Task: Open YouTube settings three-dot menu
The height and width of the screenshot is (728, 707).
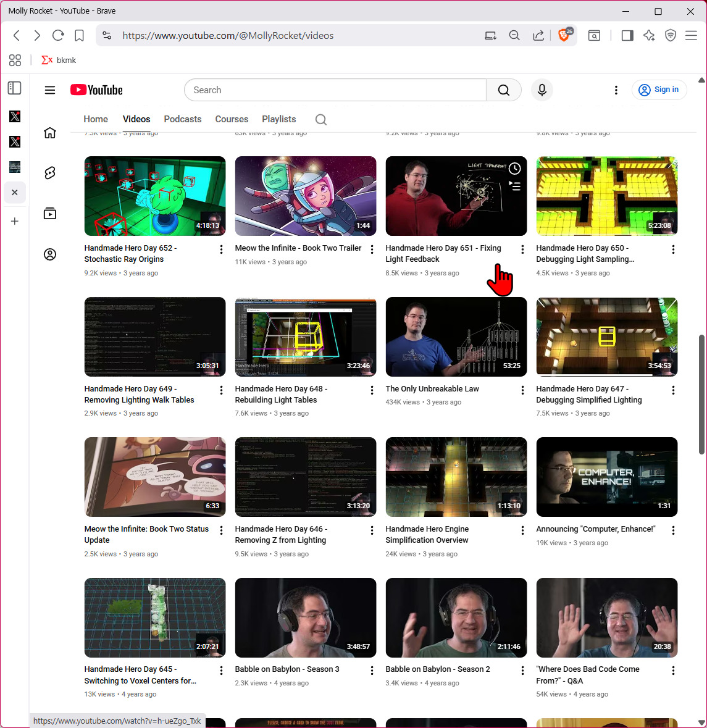Action: pyautogui.click(x=616, y=90)
